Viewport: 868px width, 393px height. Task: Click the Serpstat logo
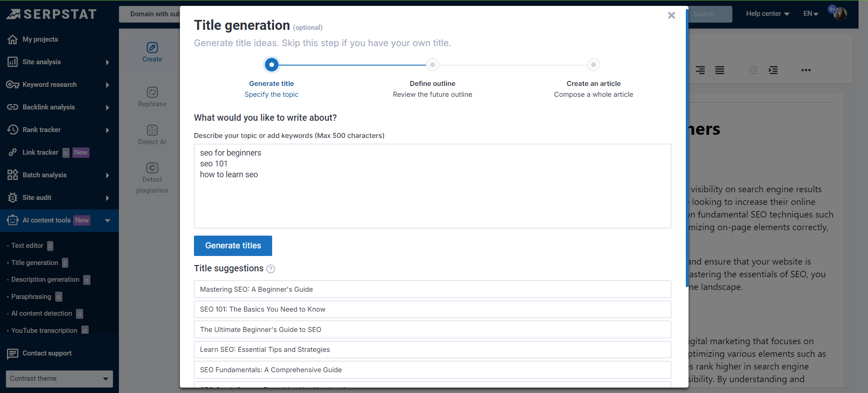51,14
